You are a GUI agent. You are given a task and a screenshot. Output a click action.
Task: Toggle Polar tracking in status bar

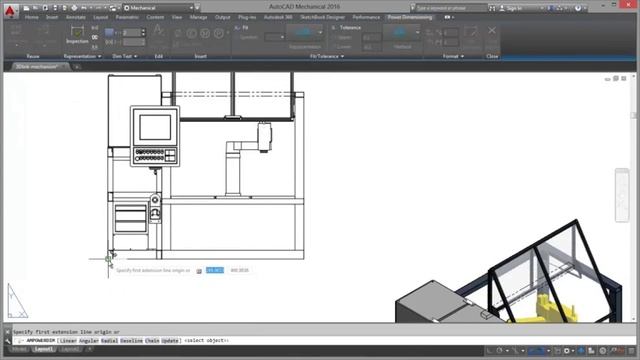(500, 351)
